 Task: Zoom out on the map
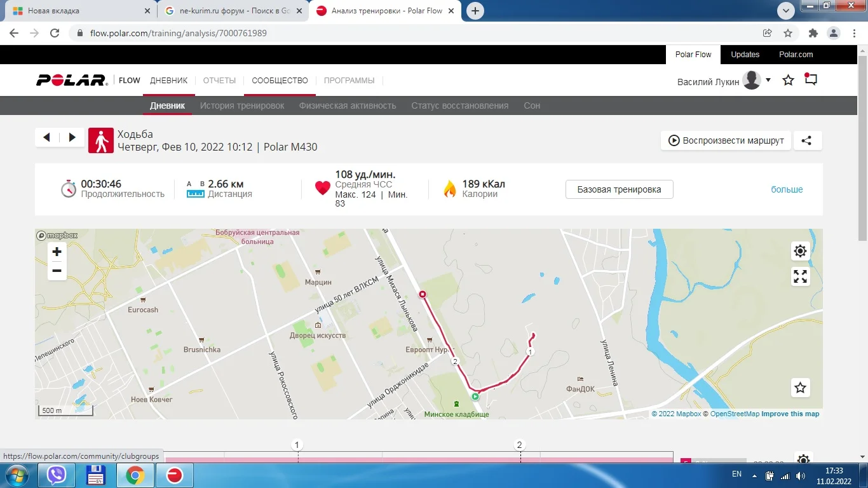pos(57,271)
